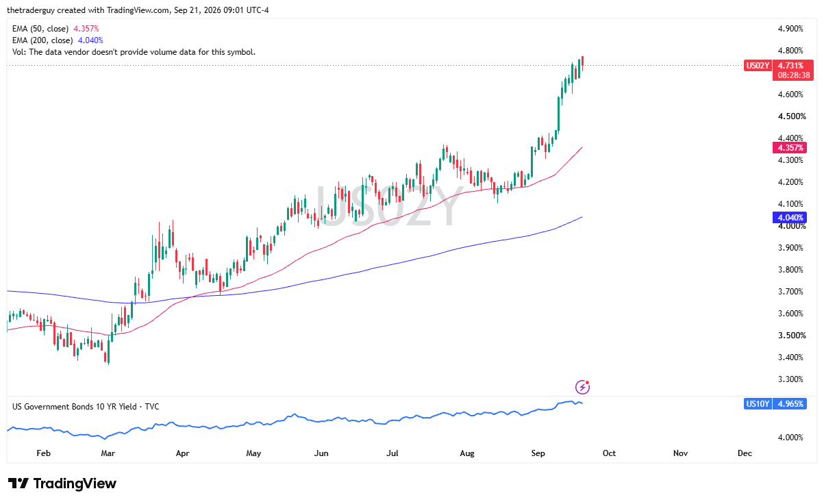Click the Feb label on time axis
824x504 pixels.
(43, 453)
